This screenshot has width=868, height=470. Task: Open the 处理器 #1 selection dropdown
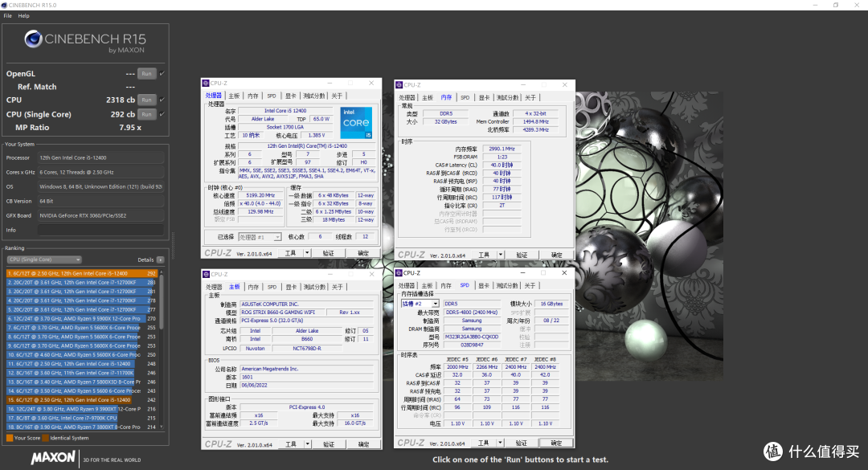pyautogui.click(x=260, y=237)
